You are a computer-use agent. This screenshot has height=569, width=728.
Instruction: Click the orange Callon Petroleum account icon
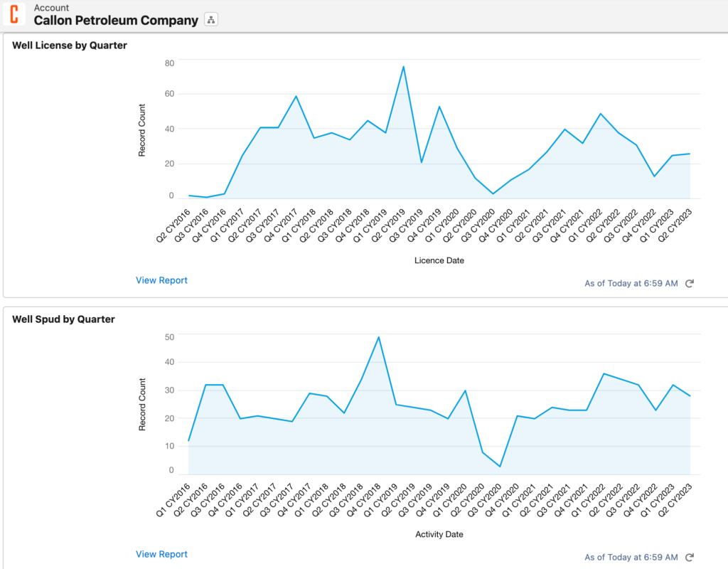click(x=14, y=14)
